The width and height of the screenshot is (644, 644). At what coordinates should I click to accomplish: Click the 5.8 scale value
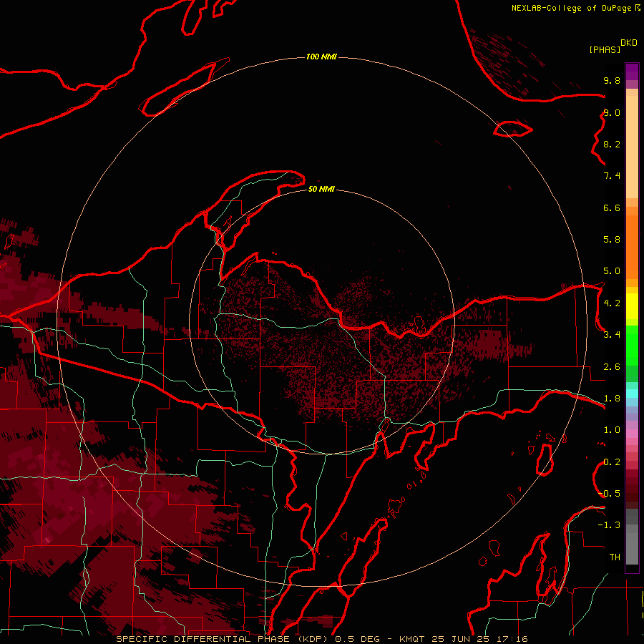coord(612,240)
